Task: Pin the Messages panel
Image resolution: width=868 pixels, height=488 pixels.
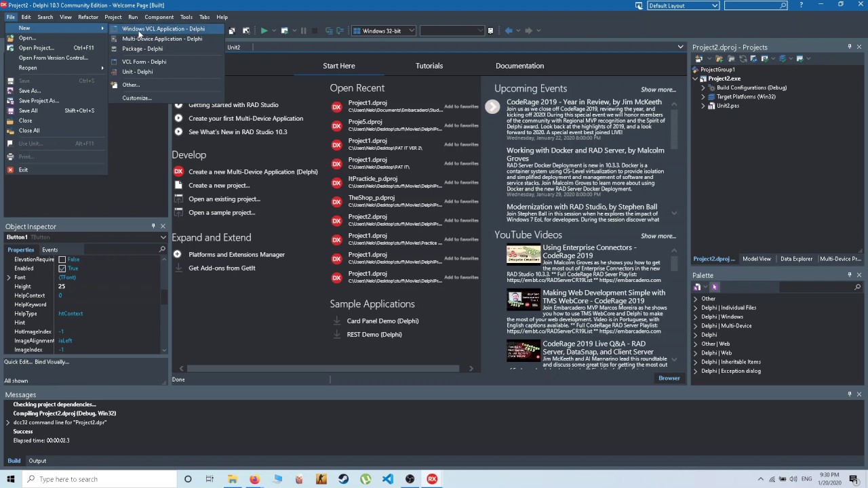Action: point(849,394)
